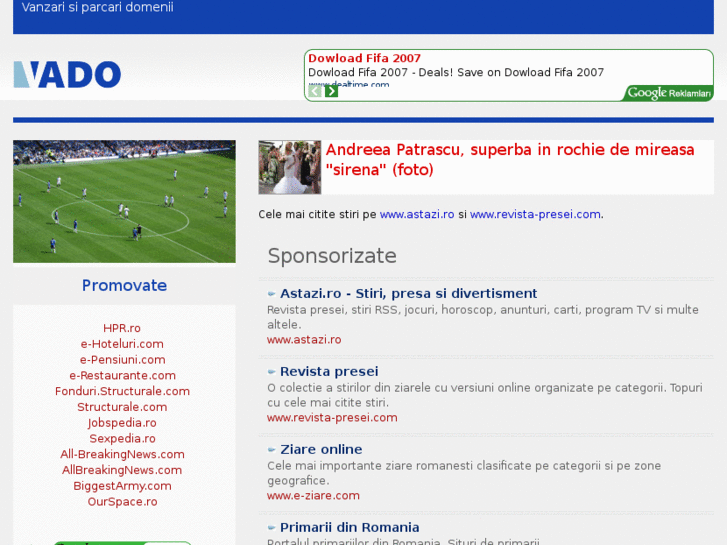This screenshot has height=545, width=727.
Task: Click bullet icon beside Ziare online
Action: 272,449
